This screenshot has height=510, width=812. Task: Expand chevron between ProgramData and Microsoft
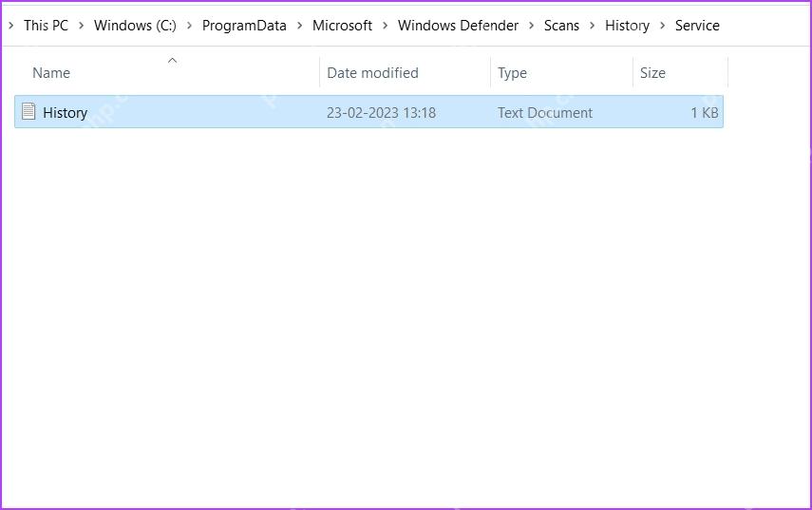coord(299,26)
